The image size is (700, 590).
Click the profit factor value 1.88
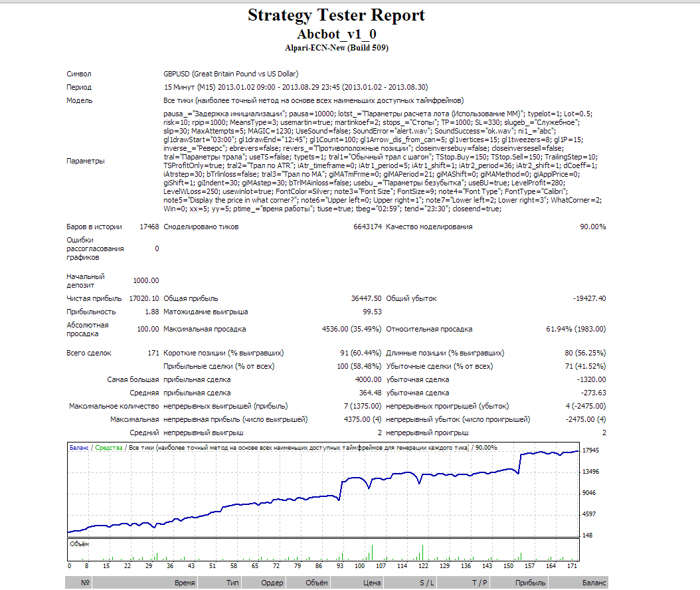click(x=152, y=312)
